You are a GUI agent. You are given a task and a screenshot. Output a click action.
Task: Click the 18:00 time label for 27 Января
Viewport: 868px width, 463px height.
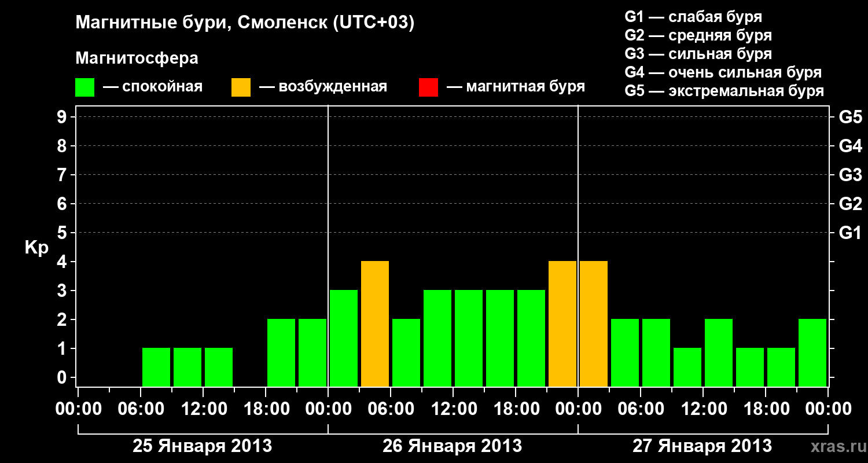tap(766, 409)
